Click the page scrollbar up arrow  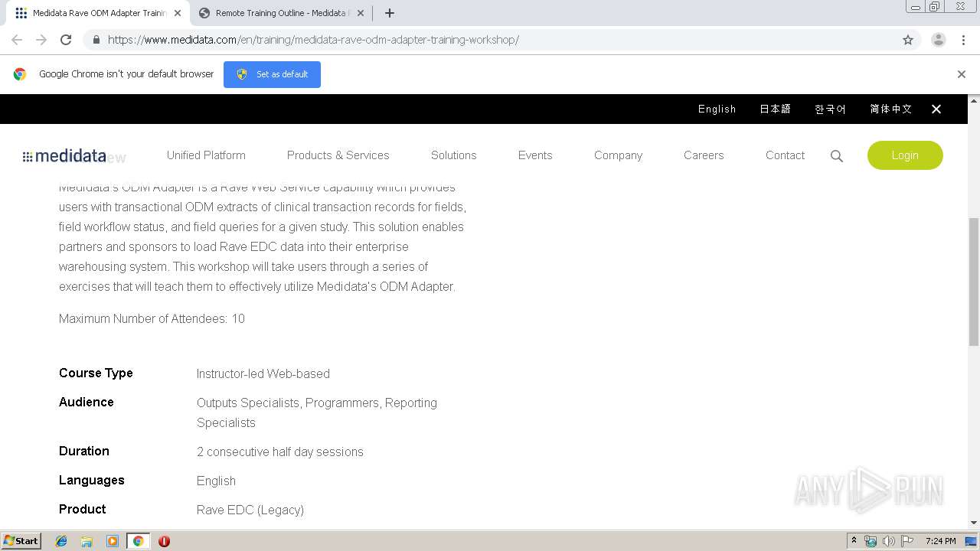pyautogui.click(x=974, y=100)
